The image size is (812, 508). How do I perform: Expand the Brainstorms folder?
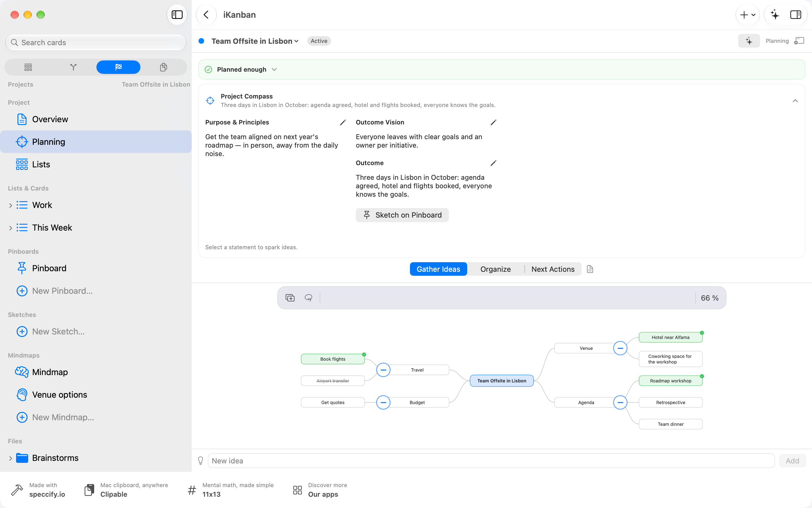tap(10, 458)
